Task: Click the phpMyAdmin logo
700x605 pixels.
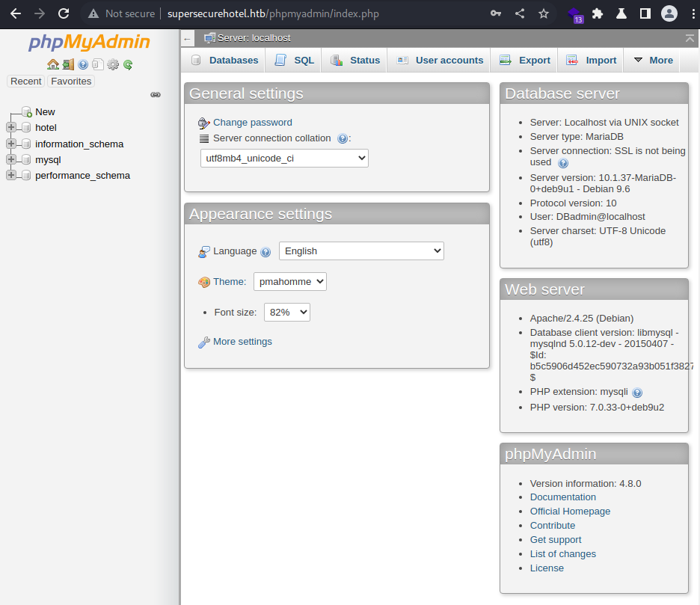Action: click(89, 42)
